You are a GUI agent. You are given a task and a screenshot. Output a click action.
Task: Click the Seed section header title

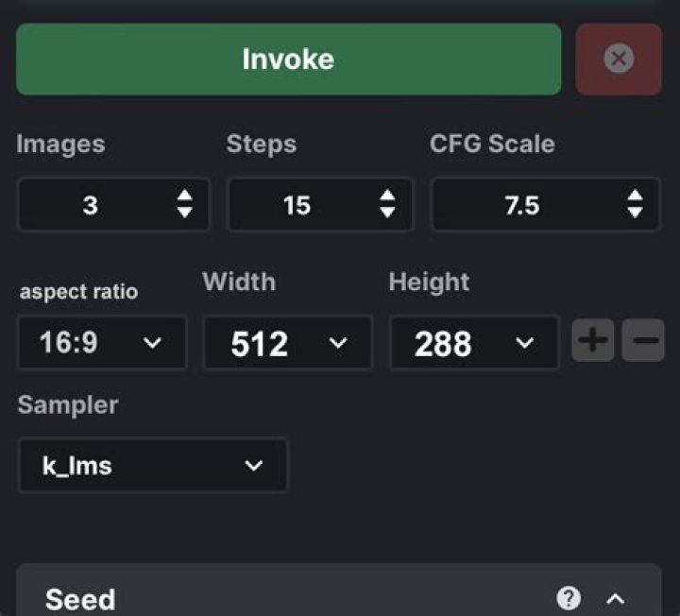point(80,600)
